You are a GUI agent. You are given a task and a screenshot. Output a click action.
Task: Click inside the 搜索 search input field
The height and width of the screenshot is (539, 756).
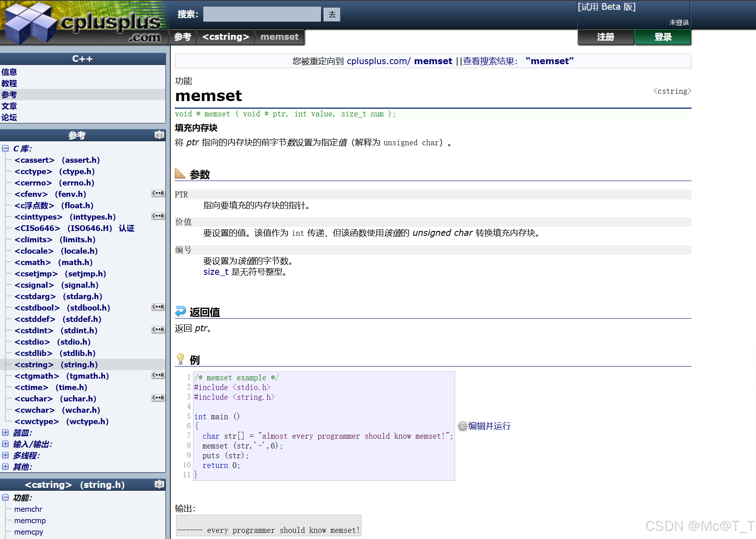(262, 14)
